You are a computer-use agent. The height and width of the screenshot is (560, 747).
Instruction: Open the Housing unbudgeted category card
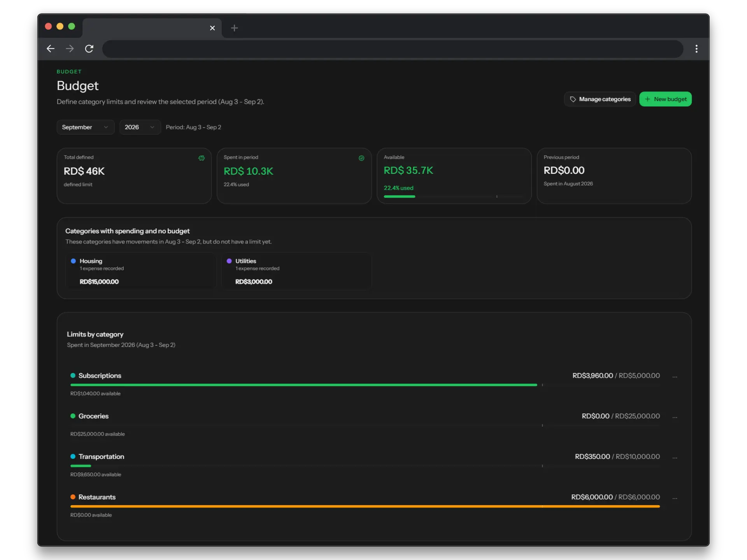coord(141,271)
